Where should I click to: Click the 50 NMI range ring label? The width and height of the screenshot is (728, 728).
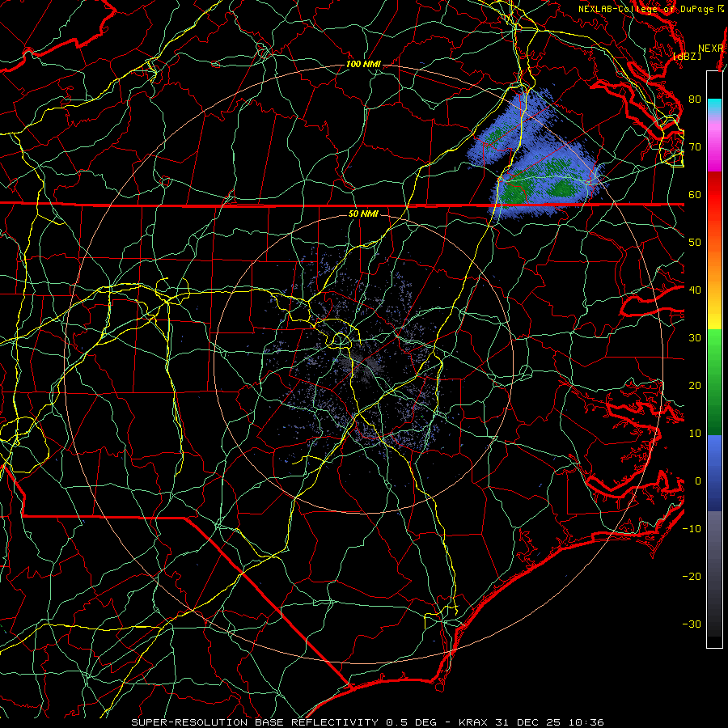363,214
